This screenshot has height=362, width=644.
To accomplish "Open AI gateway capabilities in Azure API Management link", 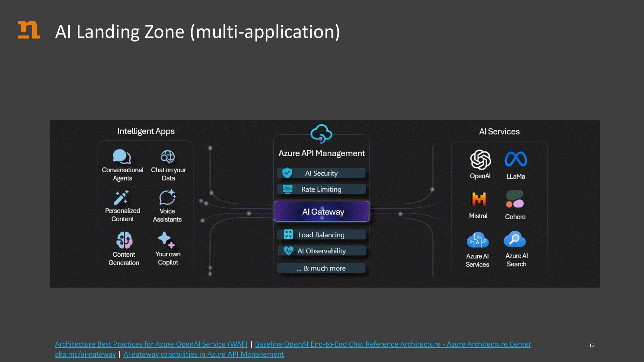I will pyautogui.click(x=204, y=354).
